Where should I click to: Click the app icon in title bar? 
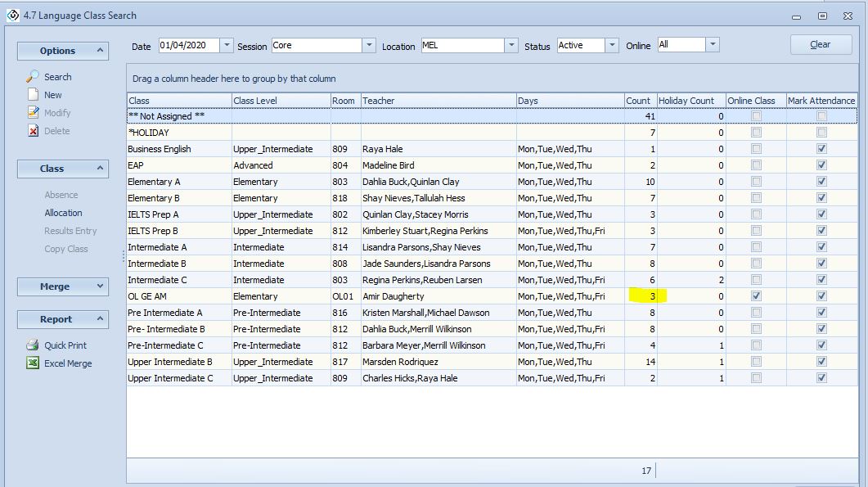click(x=12, y=15)
